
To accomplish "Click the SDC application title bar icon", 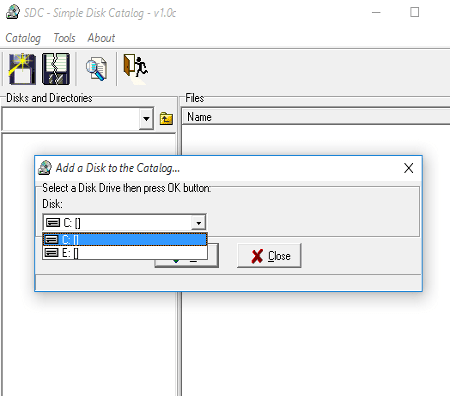I will coord(13,13).
